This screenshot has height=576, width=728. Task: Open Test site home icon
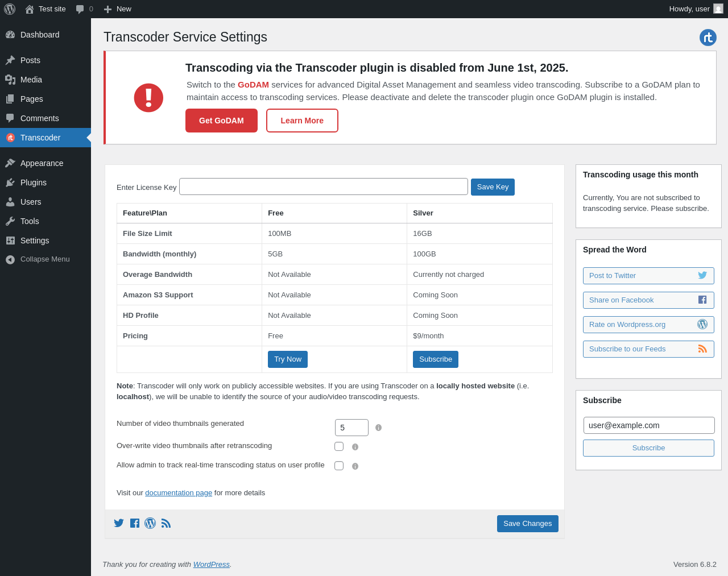30,9
